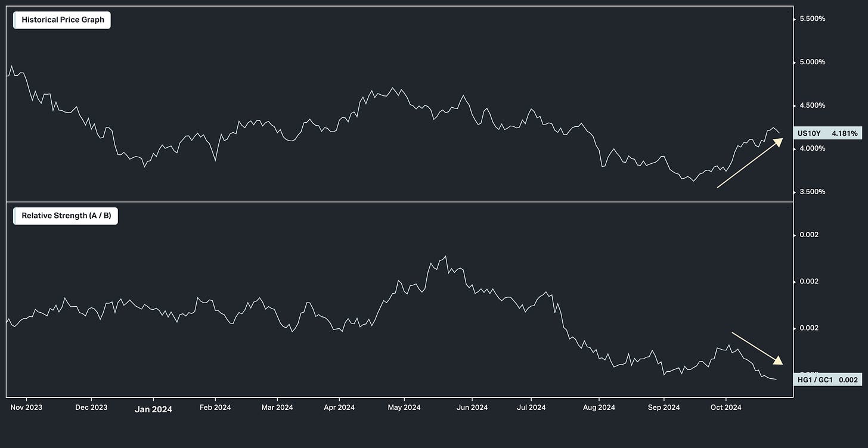Click the 5.000% y-axis label
The image size is (868, 448).
(x=812, y=62)
